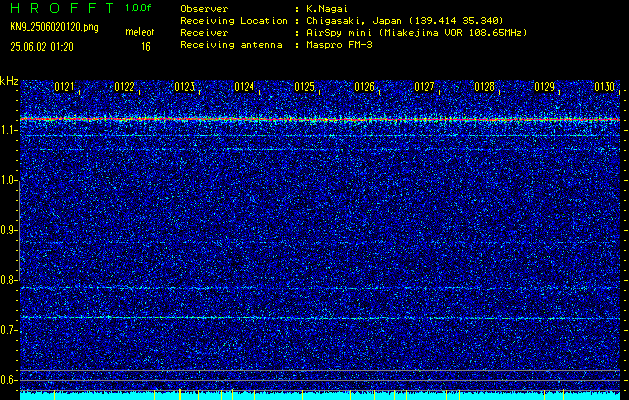This screenshot has height=400, width=629.
Task: Click the observer name K.Nagai
Action: coord(327,9)
